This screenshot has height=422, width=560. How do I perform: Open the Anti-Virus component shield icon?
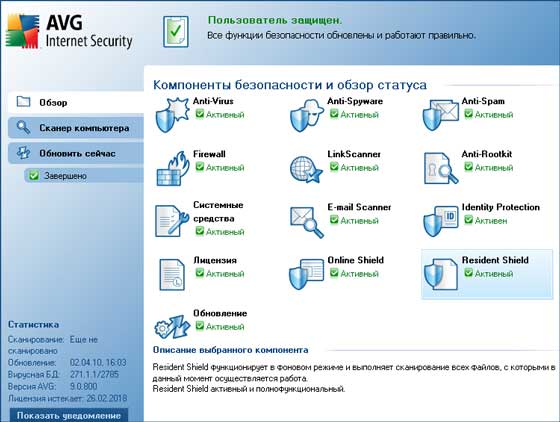pos(172,115)
